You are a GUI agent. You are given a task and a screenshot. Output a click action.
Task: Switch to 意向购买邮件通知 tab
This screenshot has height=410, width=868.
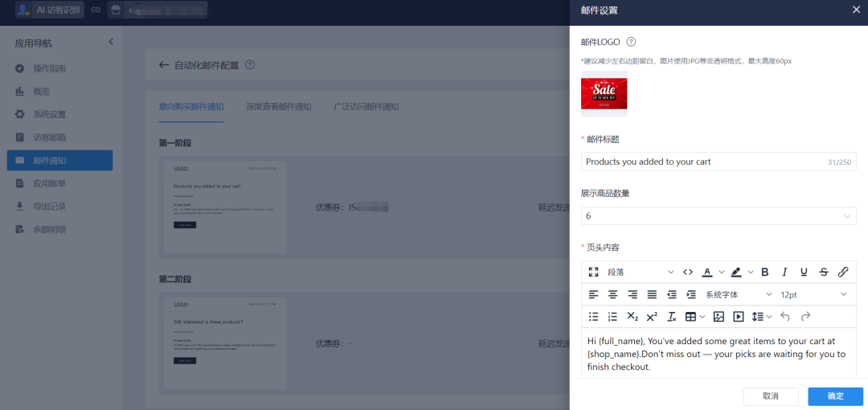[191, 106]
